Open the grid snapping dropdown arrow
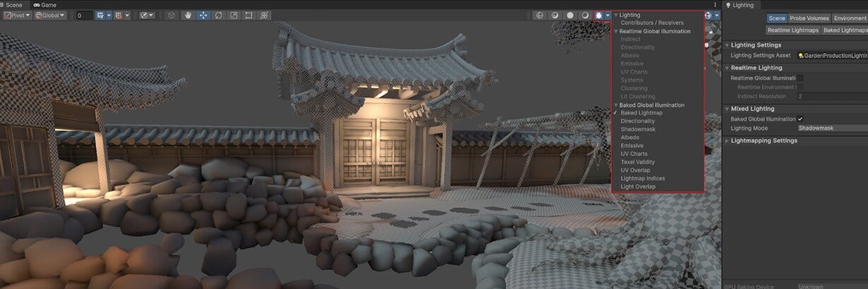Image resolution: width=868 pixels, height=289 pixels. click(109, 15)
